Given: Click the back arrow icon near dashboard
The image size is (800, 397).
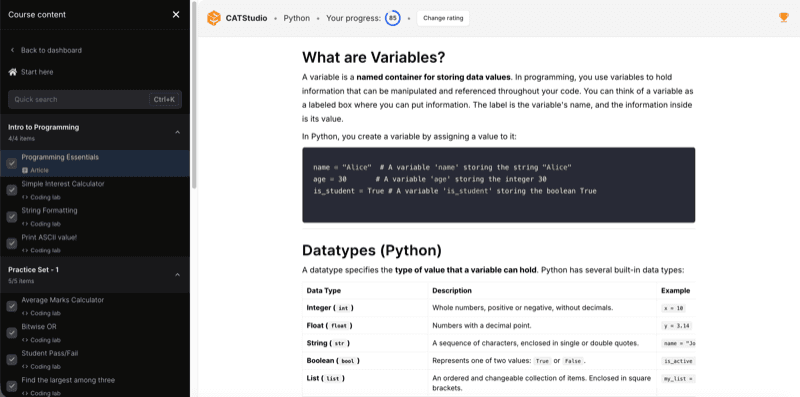Looking at the screenshot, I should click(x=12, y=50).
